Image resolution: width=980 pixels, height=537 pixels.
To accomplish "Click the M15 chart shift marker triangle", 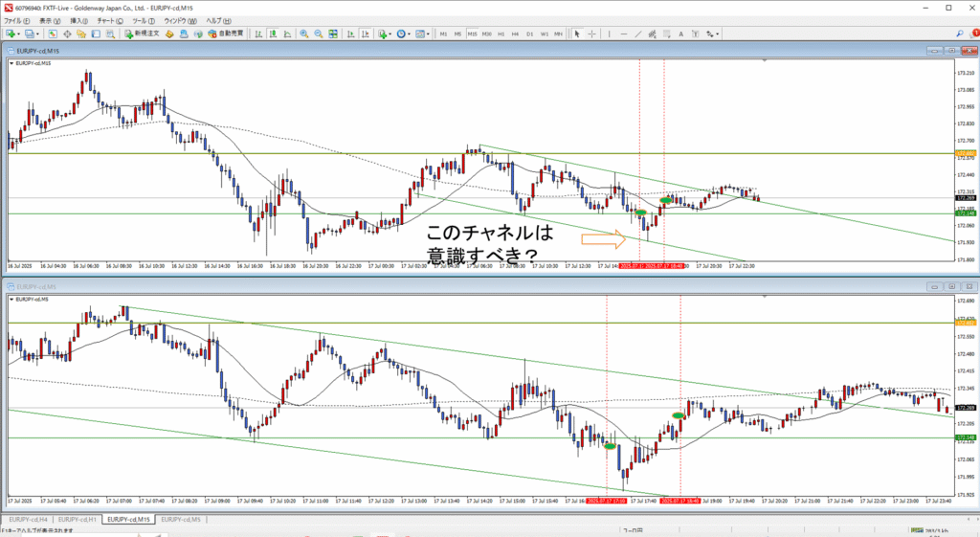I will pyautogui.click(x=765, y=60).
